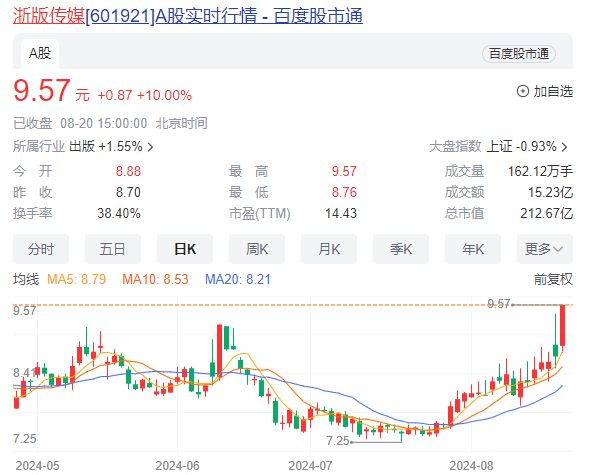Click the 前复权 adjustment option
This screenshot has width=591, height=475.
[x=553, y=279]
